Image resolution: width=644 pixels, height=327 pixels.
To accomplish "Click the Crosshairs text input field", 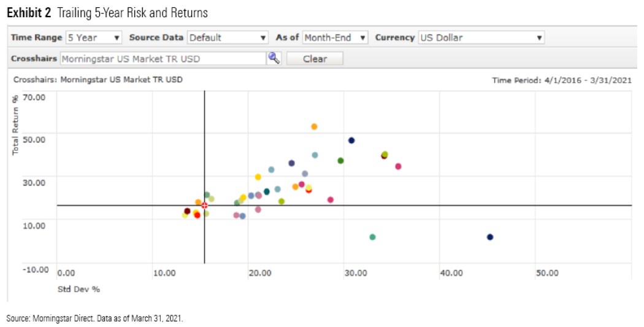I will (162, 58).
